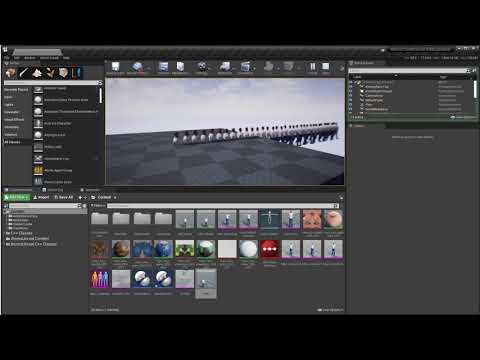Screen dimensions: 480x360
Task: Click the Content folder icon in path bar
Action: coord(94,197)
